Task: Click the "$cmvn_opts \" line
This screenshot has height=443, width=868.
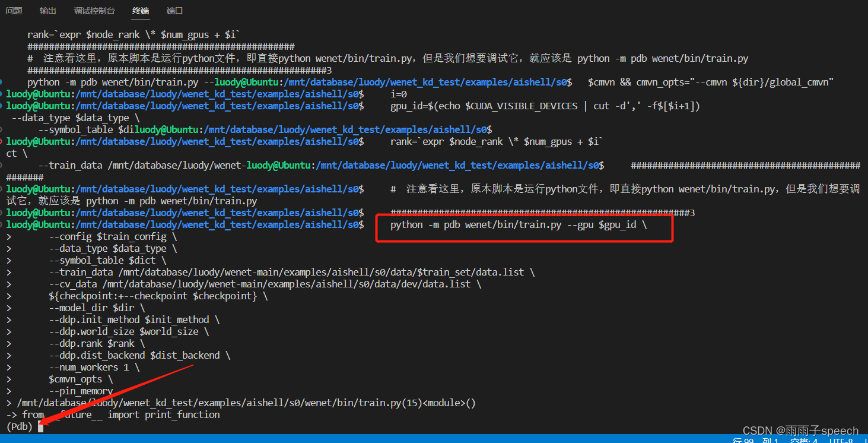Action: [x=81, y=379]
